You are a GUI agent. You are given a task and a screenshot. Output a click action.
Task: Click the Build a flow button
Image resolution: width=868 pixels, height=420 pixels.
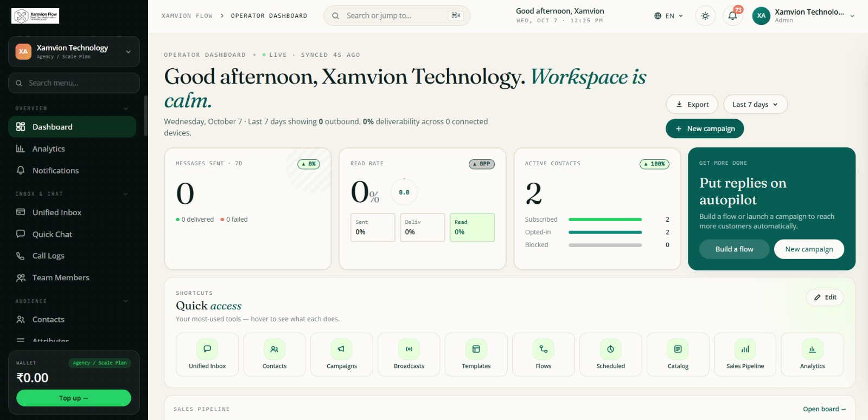(x=734, y=249)
